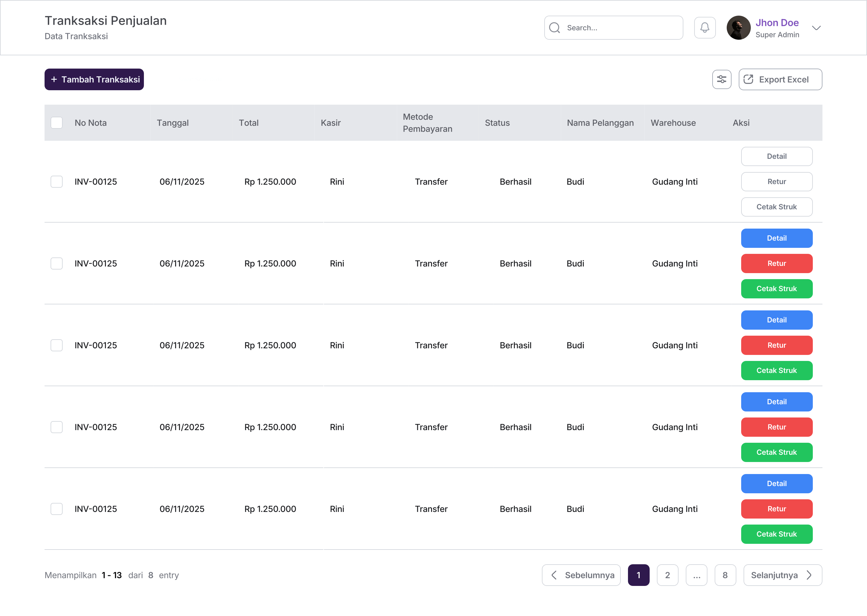Click the green Cetak Struk button on third row
The height and width of the screenshot is (616, 867).
click(x=777, y=371)
